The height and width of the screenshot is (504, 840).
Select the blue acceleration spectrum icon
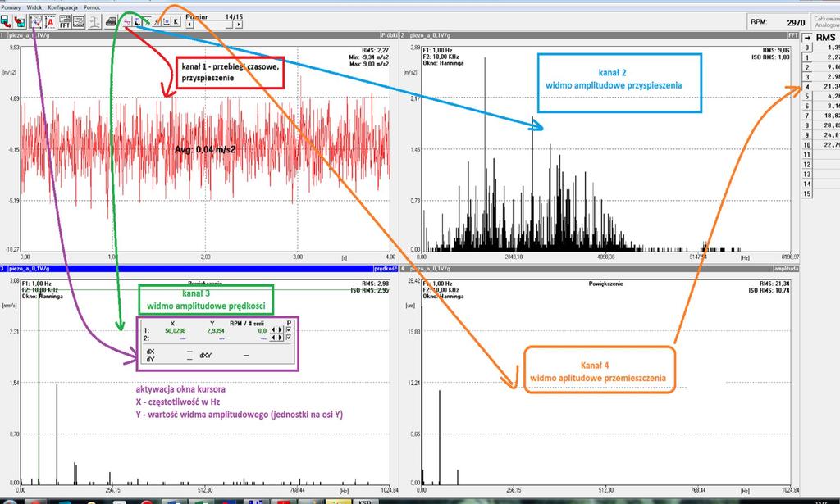(x=137, y=21)
